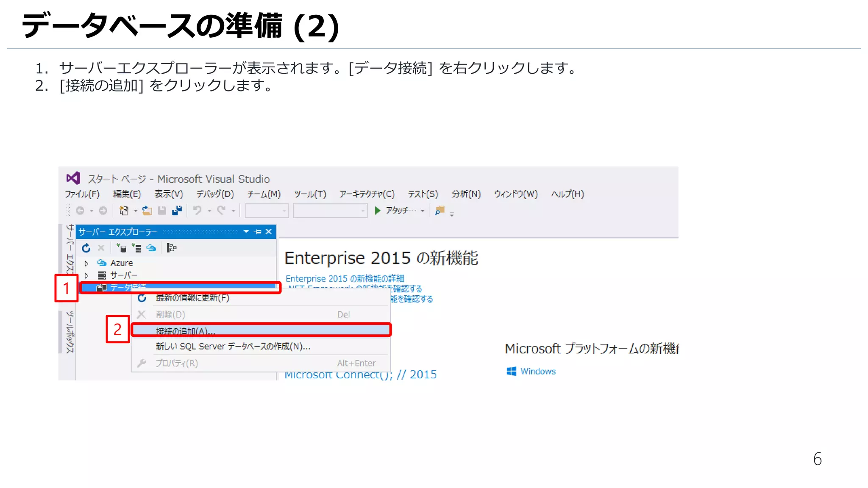Click the green Attach play button
Image resolution: width=868 pixels, height=488 pixels.
[x=377, y=211]
